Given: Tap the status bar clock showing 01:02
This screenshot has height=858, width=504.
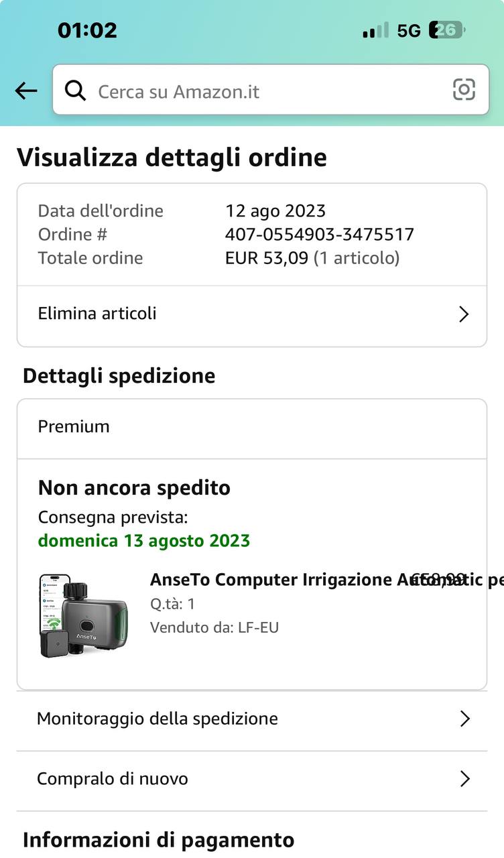Looking at the screenshot, I should point(87,30).
